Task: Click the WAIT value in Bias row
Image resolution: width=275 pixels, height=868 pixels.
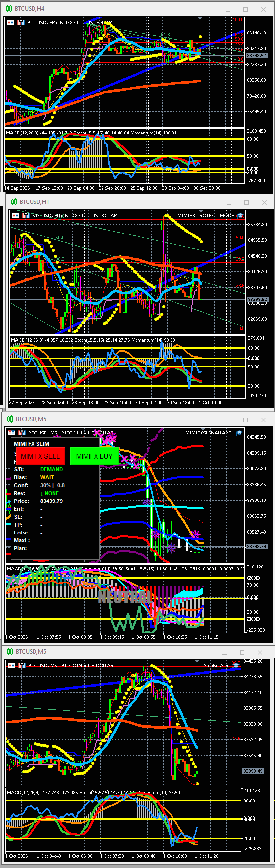Action: 47,477
